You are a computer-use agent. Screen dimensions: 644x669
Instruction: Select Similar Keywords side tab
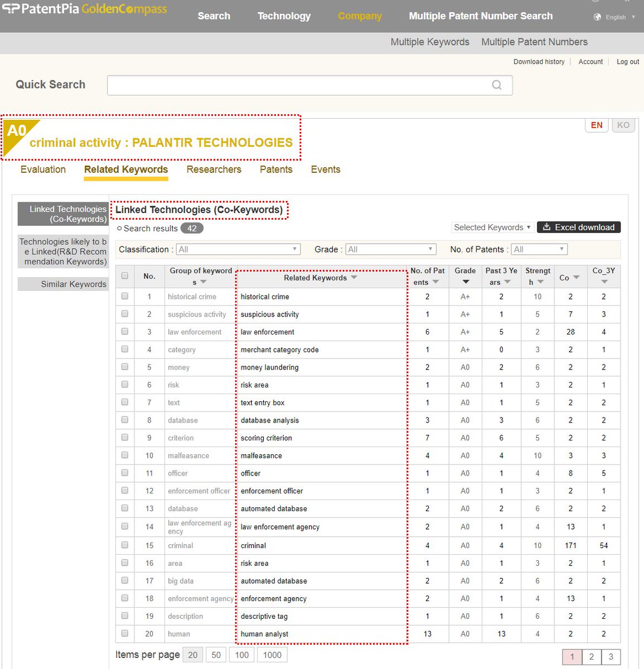pyautogui.click(x=63, y=284)
